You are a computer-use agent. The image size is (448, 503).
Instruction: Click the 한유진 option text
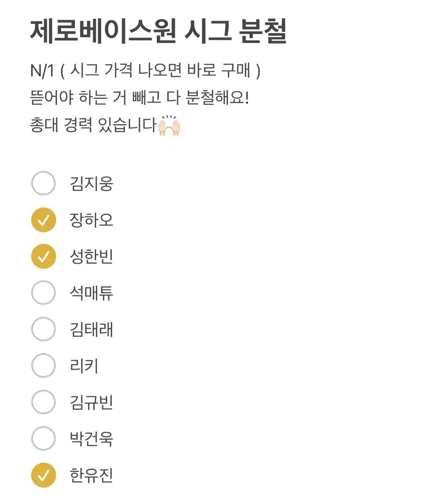91,475
